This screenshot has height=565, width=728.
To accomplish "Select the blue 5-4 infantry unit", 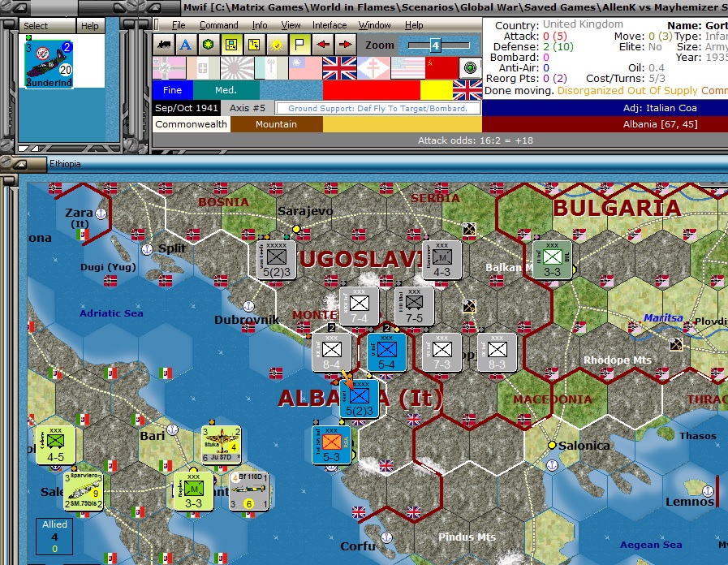I will click(x=386, y=352).
